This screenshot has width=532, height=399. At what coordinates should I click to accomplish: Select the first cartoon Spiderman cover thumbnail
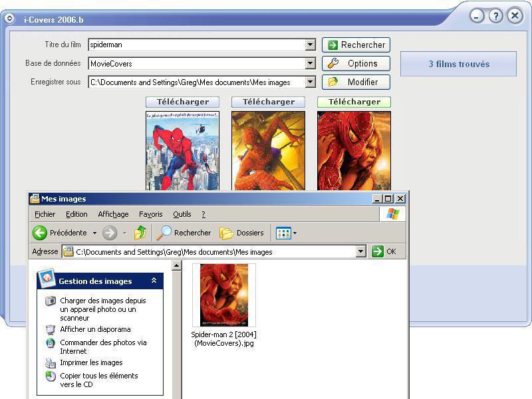tap(182, 151)
